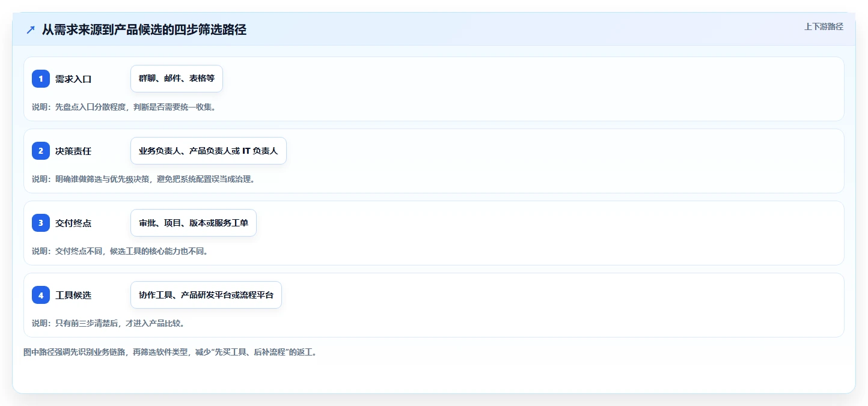Click the step 4 number badge
868x406 pixels.
click(x=41, y=295)
